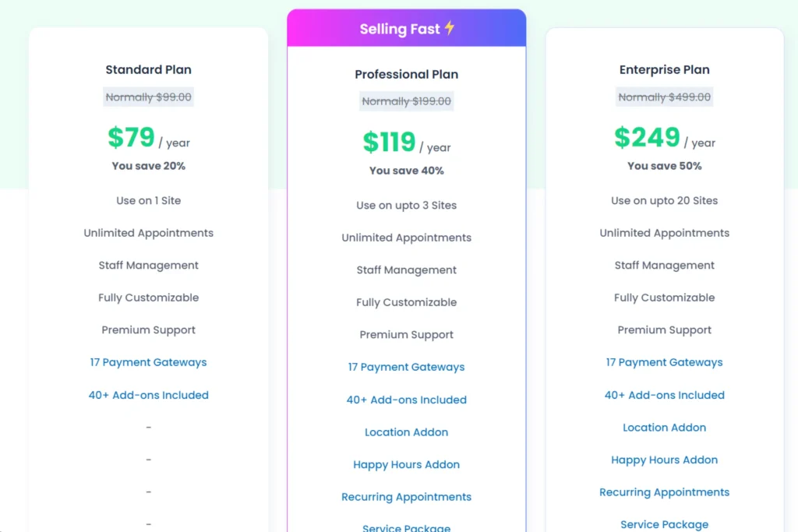View 40+ Add-ons Included under Standard Plan
The image size is (798, 532).
(x=148, y=395)
